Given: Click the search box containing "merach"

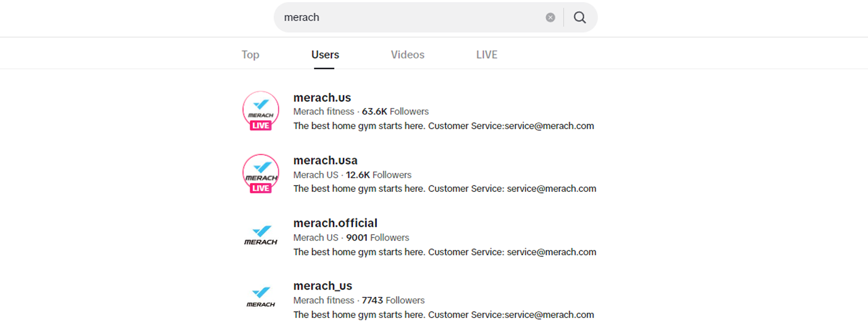Looking at the screenshot, I should point(408,17).
